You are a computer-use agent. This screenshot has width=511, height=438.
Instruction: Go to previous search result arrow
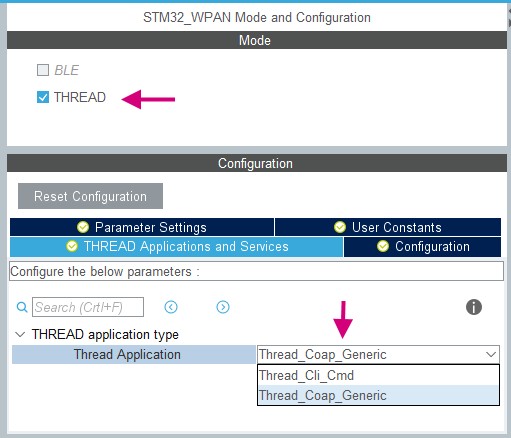click(x=171, y=307)
